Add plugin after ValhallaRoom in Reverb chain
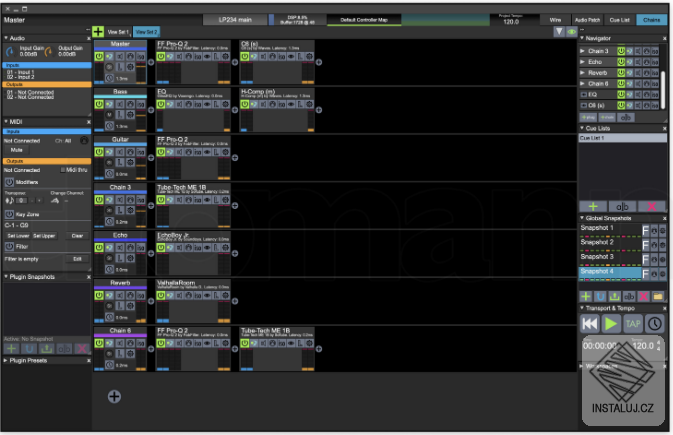Image resolution: width=673 pixels, height=435 pixels. (235, 301)
